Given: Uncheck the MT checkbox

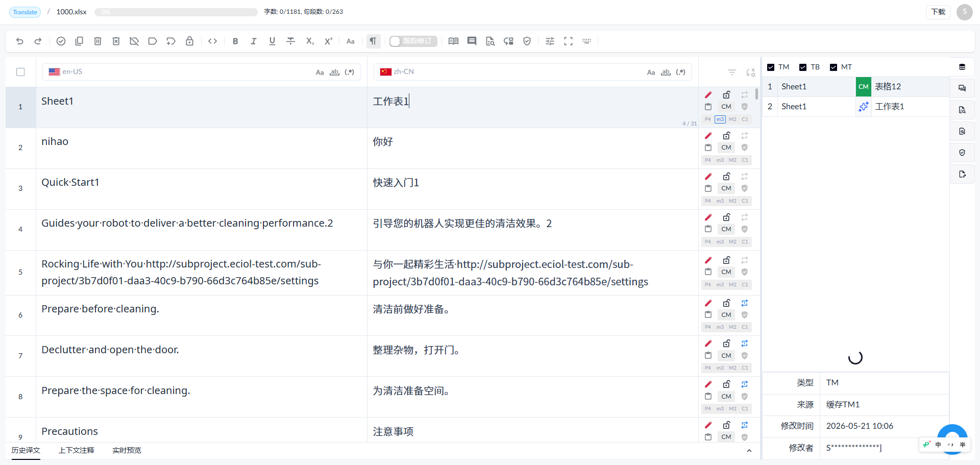Looking at the screenshot, I should click(x=834, y=67).
